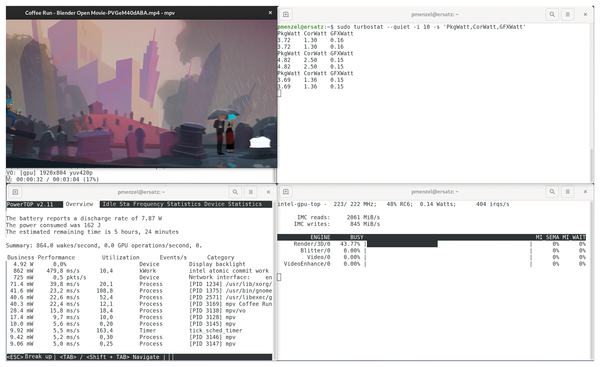Click the Coffee Run video frame in mpv
Image resolution: width=600 pixels, height=367 pixels.
pos(141,94)
